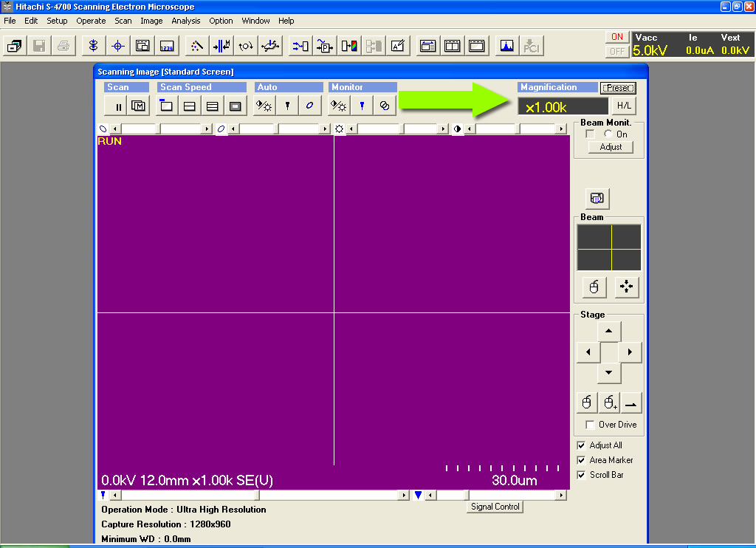Click the OFF high-voltage button
Image resolution: width=756 pixels, height=548 pixels.
point(617,51)
